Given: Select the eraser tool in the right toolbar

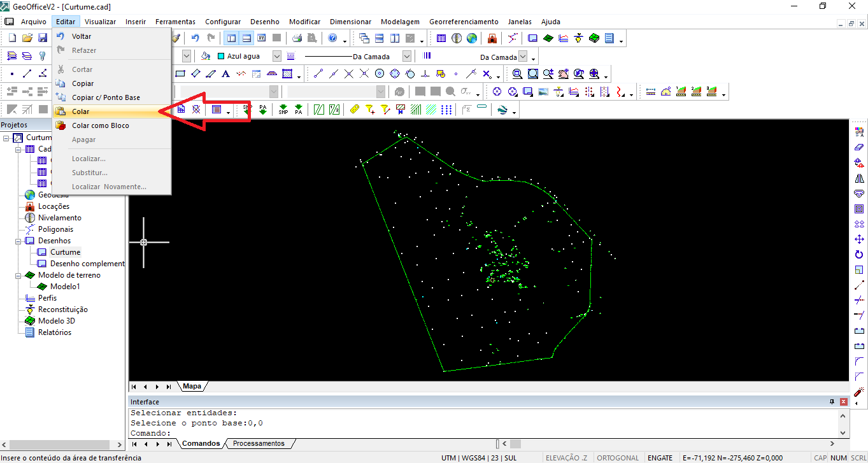Looking at the screenshot, I should click(859, 147).
